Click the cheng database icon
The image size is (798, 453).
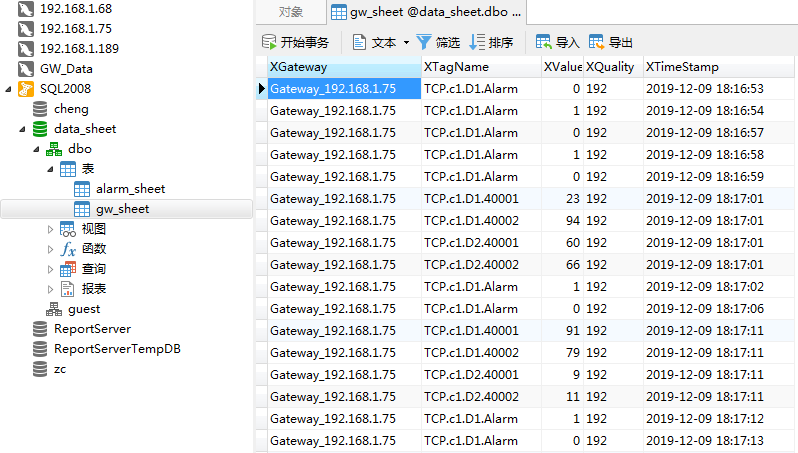tap(40, 109)
